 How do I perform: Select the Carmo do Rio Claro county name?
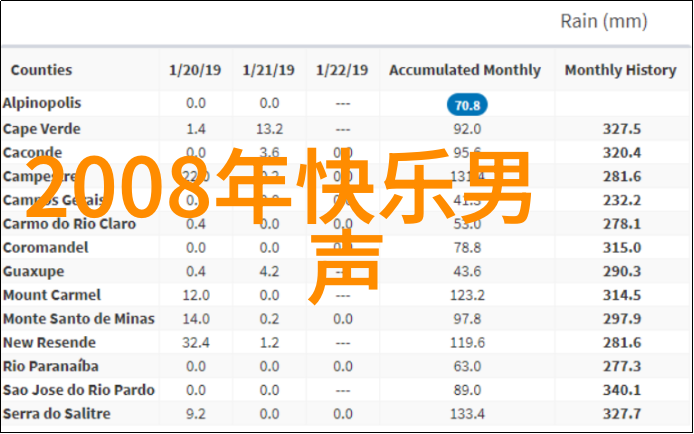69,224
